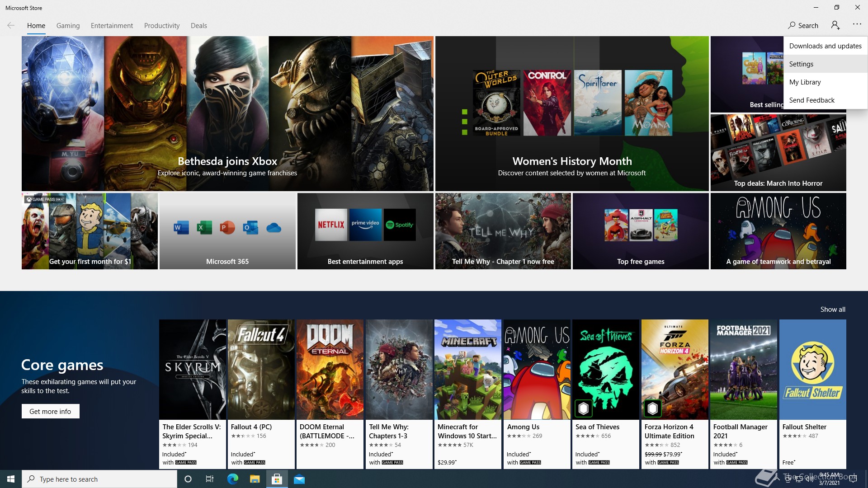Click the Core games heading

pos(62,365)
